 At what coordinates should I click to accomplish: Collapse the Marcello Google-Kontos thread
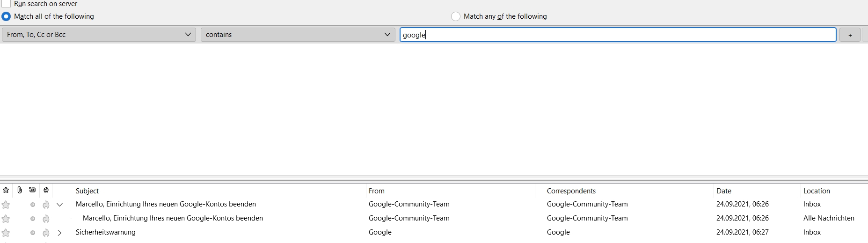[x=59, y=205]
